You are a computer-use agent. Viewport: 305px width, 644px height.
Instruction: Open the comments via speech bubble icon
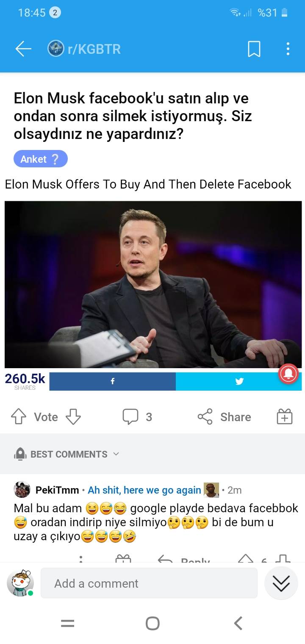pyautogui.click(x=130, y=417)
